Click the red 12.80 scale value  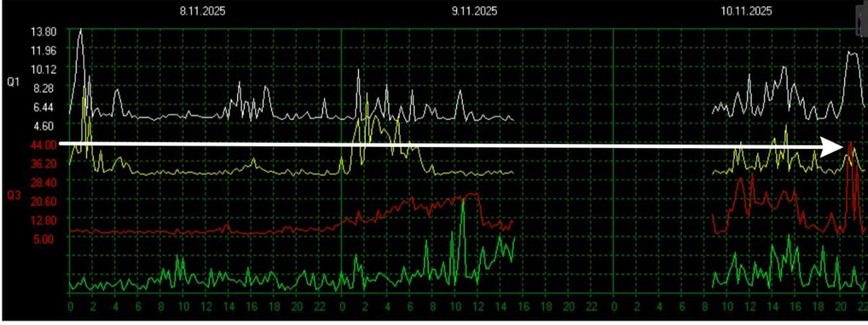pyautogui.click(x=45, y=219)
